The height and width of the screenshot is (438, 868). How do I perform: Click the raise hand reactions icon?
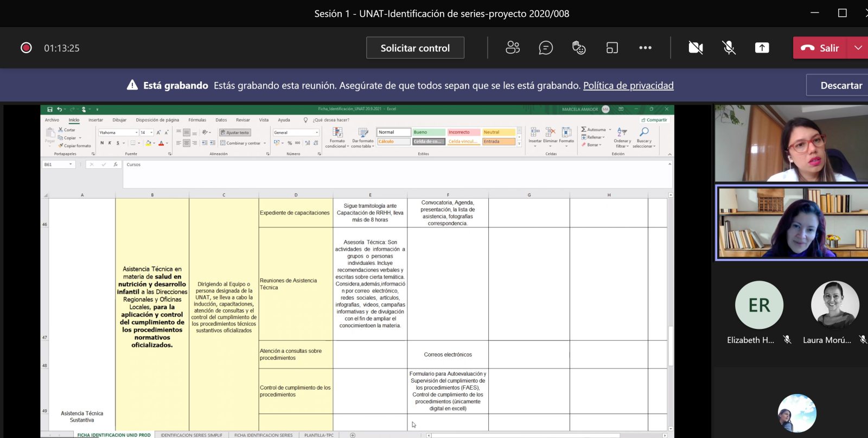tap(579, 48)
